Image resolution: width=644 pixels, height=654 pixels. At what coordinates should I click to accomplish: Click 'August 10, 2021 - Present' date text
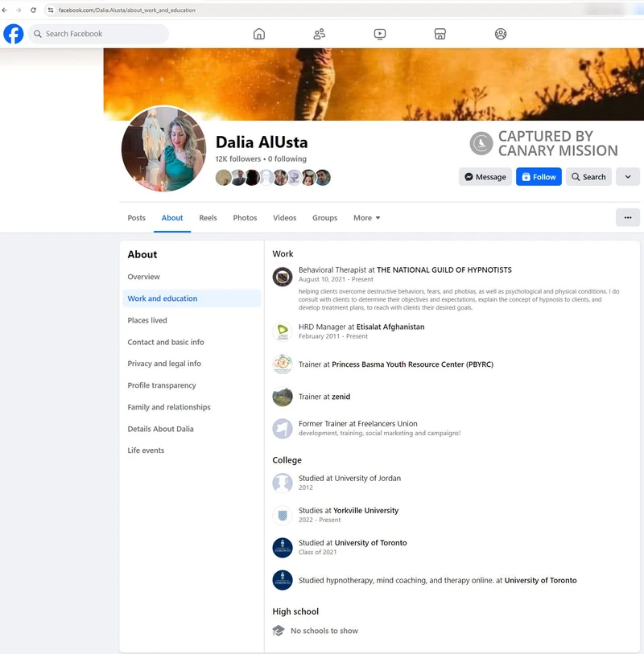336,279
